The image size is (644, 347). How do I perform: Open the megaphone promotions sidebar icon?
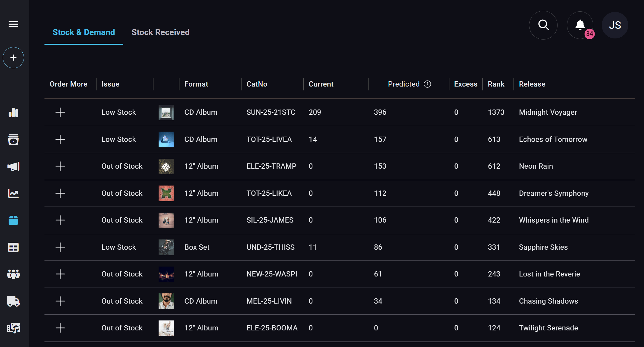(13, 166)
